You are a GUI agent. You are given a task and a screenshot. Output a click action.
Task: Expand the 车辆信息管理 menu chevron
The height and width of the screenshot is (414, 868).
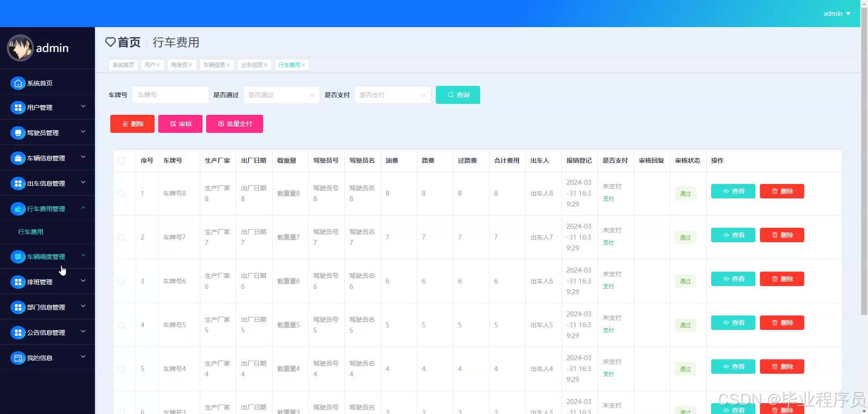coord(83,157)
